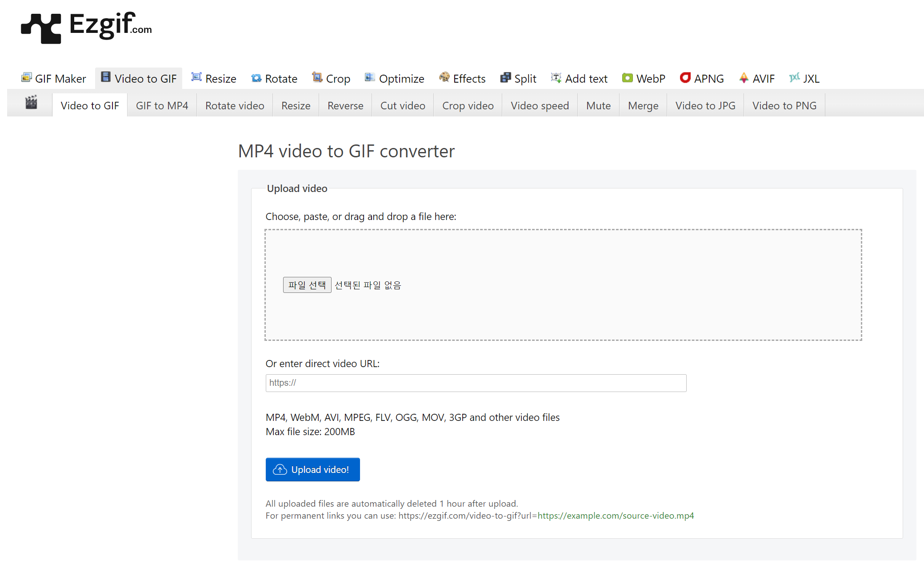
Task: Click the Resize tool icon
Action: click(196, 77)
